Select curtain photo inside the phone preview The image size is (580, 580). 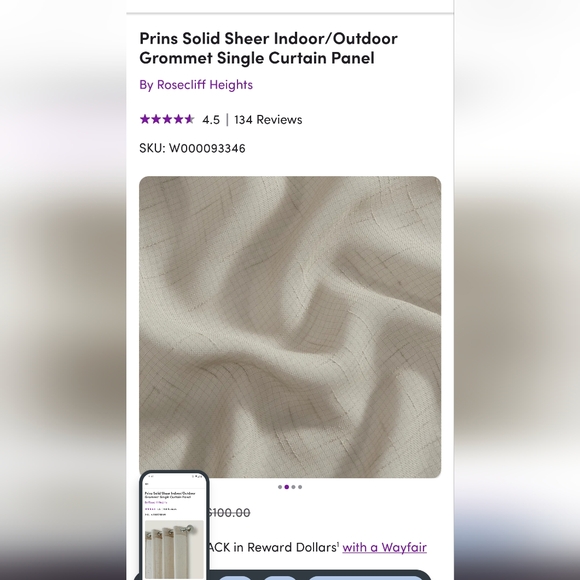[174, 549]
